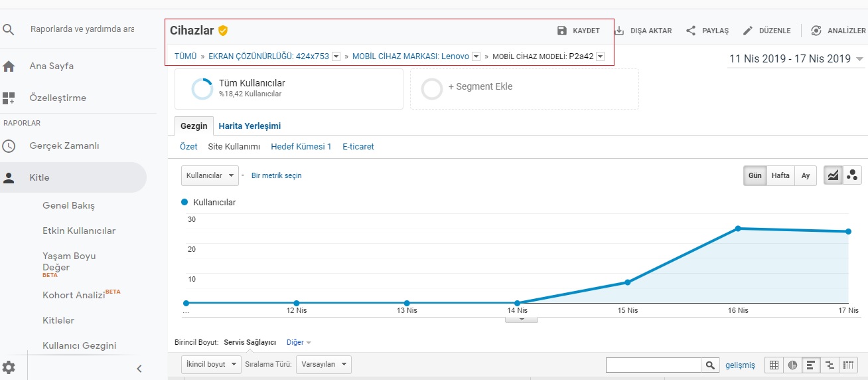
Task: Select the Özet sub-tab
Action: (188, 146)
